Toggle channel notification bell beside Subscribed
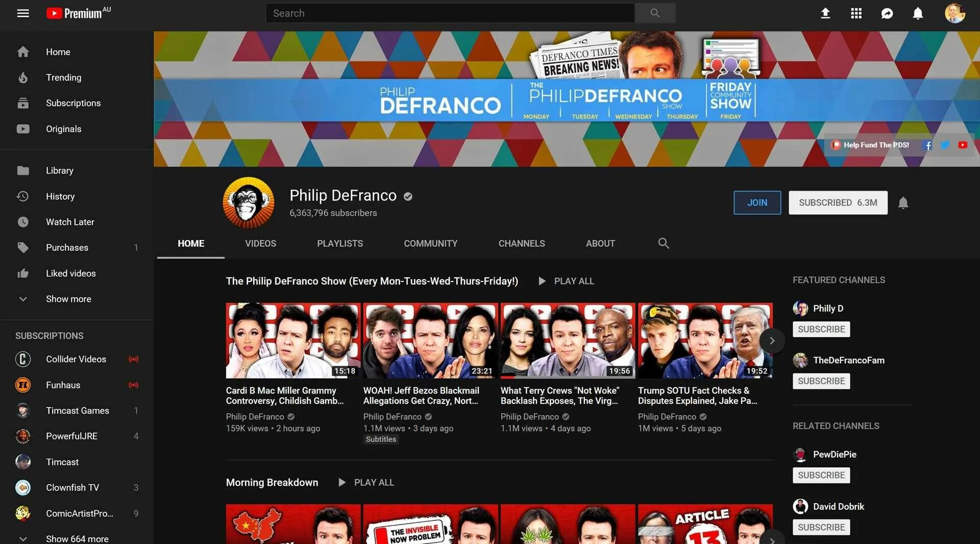The width and height of the screenshot is (980, 544). 903,203
